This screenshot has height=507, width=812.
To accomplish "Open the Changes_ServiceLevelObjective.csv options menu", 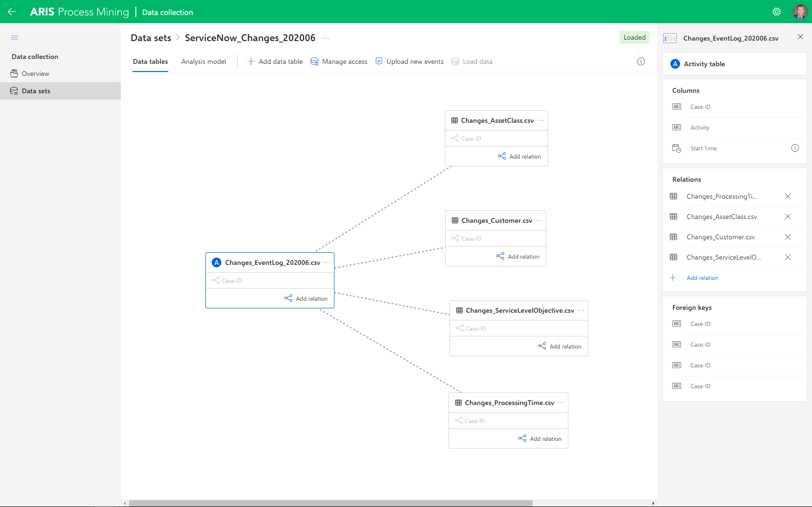I will pos(581,310).
